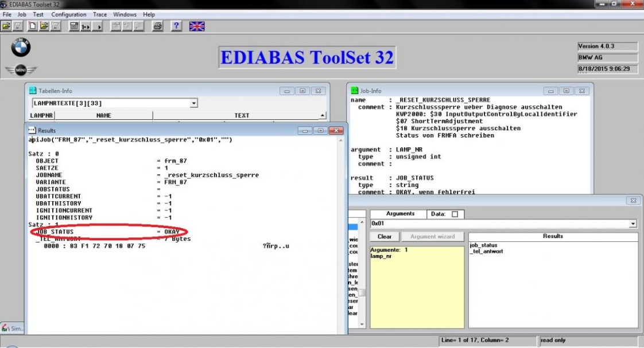Image resolution: width=644 pixels, height=348 pixels.
Task: Click the play arrow toolbar icon
Action: point(98,26)
